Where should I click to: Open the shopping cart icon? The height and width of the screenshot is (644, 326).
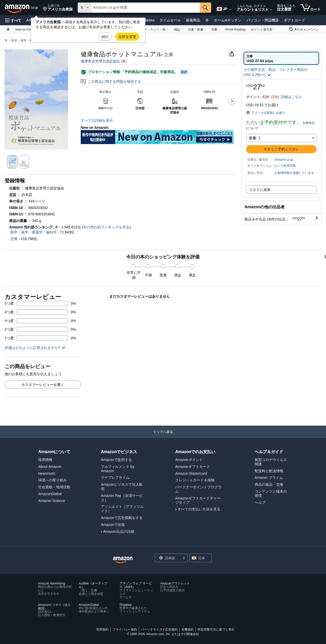(310, 8)
